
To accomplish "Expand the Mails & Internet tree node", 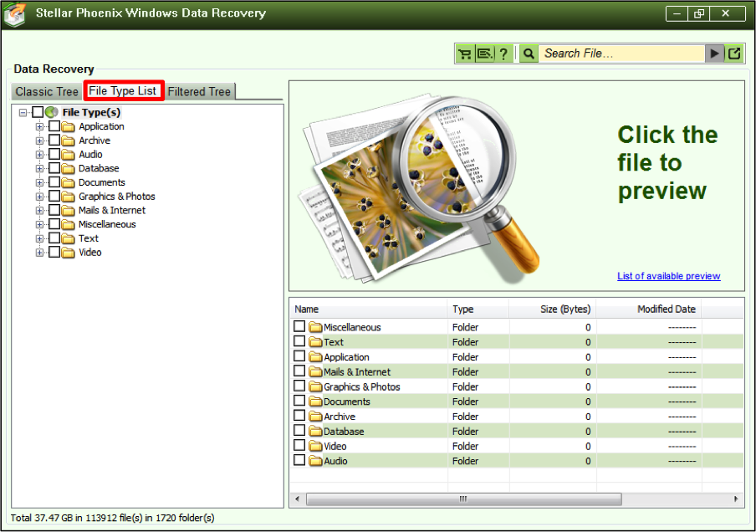I will point(39,211).
